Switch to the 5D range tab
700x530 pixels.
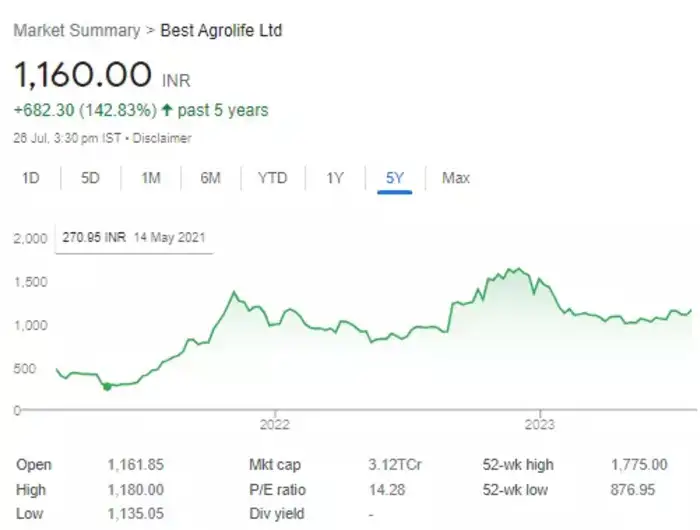point(91,178)
